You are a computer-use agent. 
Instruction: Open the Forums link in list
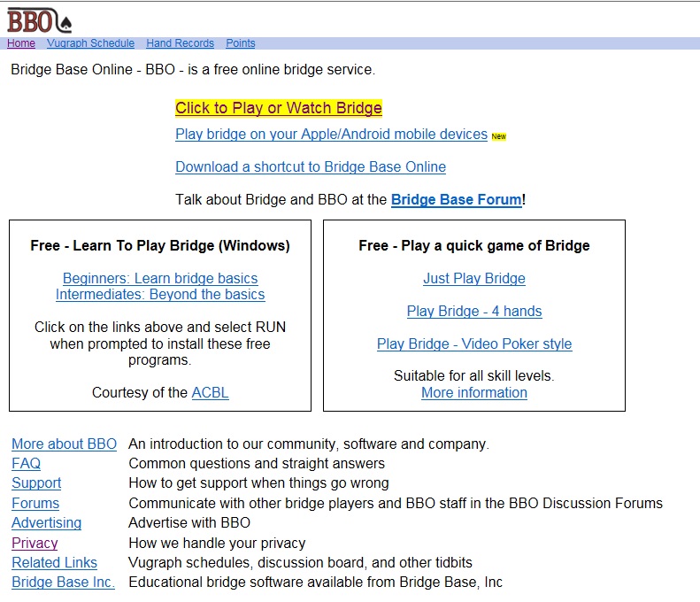[35, 504]
